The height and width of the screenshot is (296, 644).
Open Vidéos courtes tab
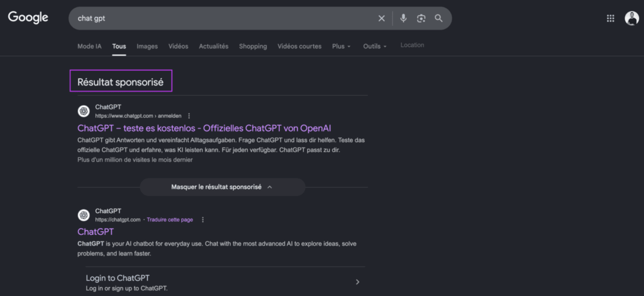coord(299,47)
